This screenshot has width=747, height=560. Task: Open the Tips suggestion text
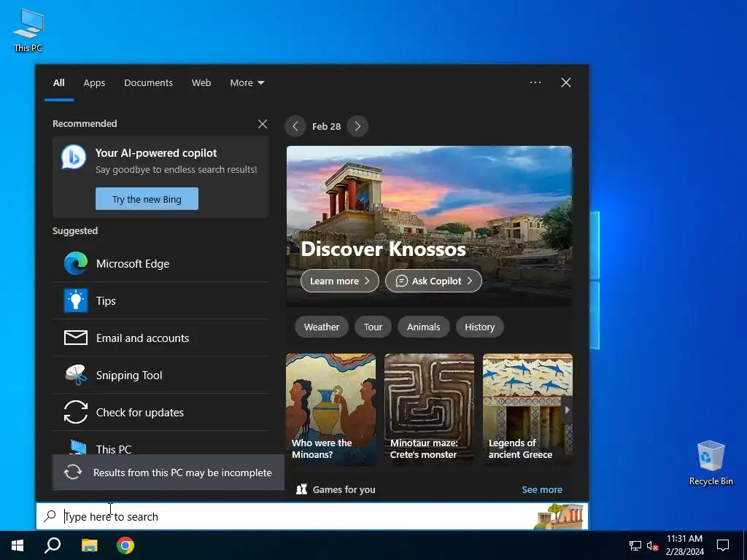click(x=106, y=300)
